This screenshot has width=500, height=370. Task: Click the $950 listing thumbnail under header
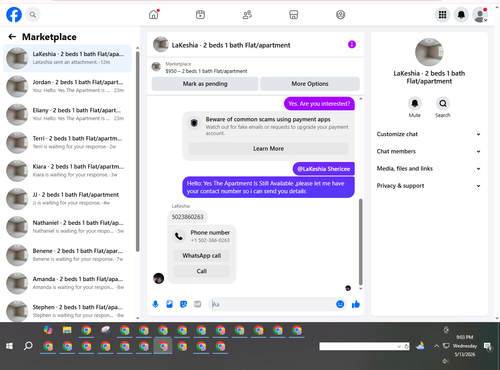click(156, 67)
